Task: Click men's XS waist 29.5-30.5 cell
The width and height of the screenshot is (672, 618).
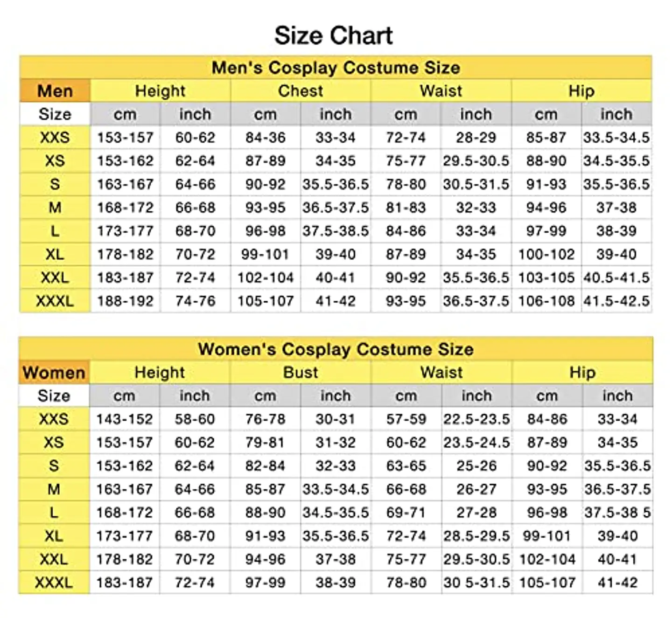Action: click(x=476, y=161)
